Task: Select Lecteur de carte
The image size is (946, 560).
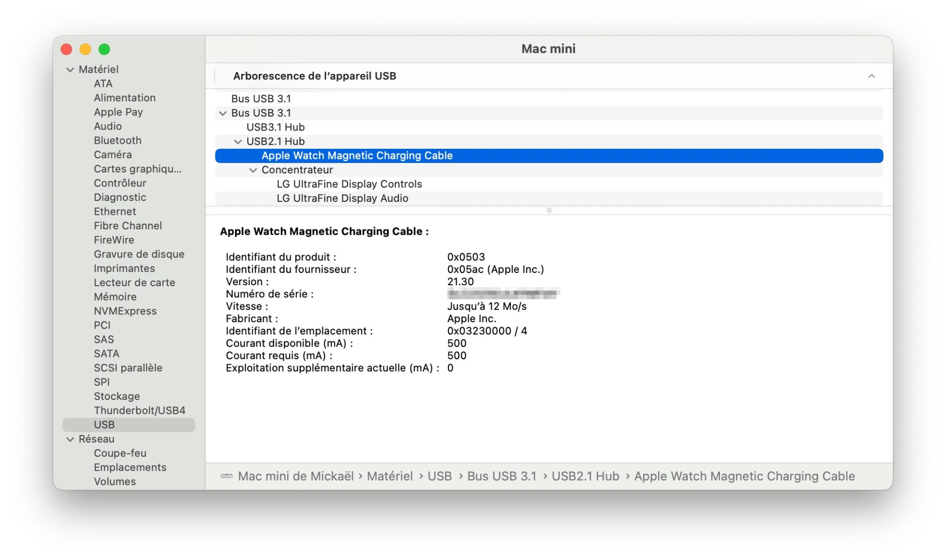Action: coord(135,283)
